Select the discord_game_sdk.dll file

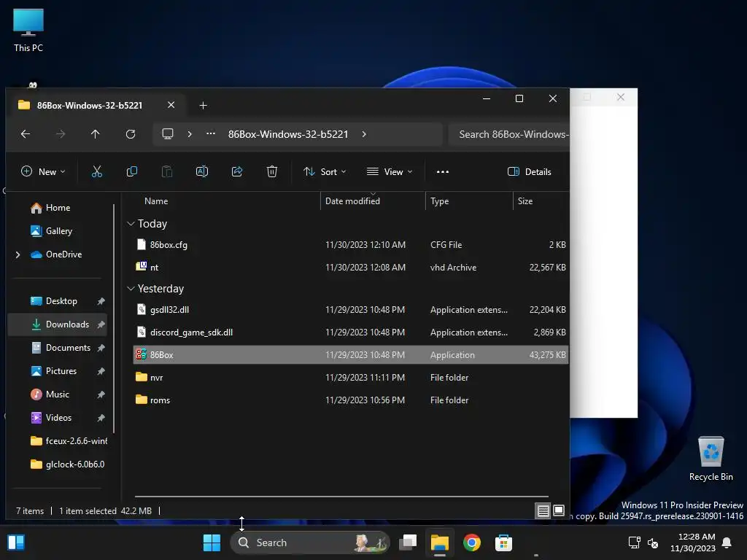(x=351, y=332)
